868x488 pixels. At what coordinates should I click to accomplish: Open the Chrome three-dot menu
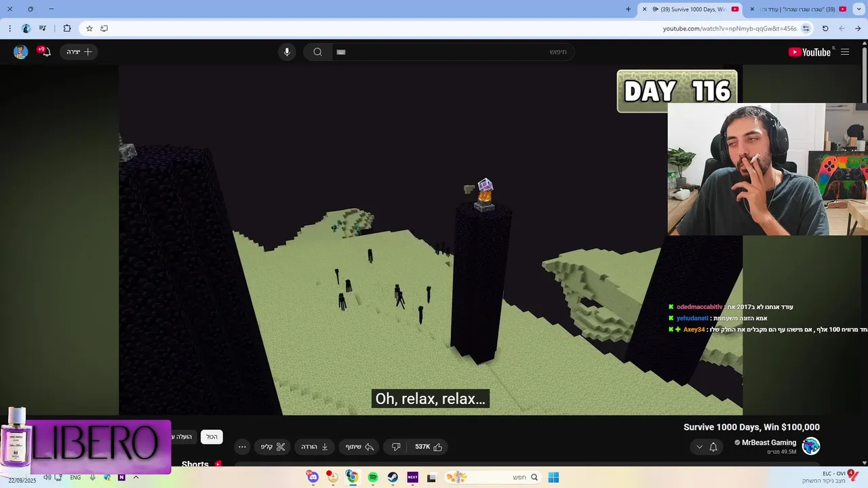(x=9, y=28)
